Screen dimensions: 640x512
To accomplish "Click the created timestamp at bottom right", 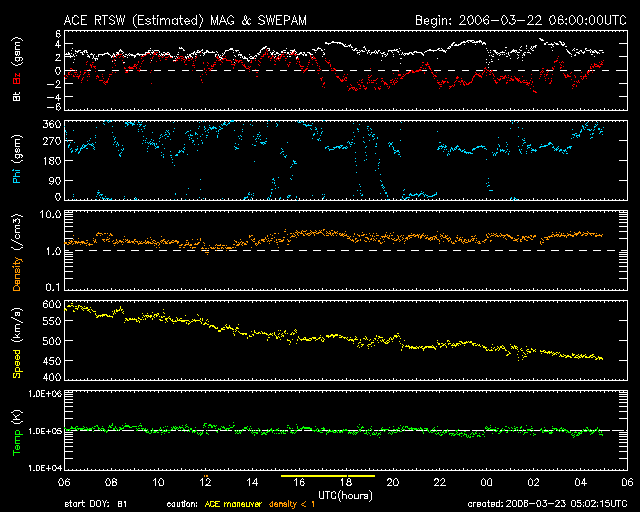I will click(x=551, y=503).
